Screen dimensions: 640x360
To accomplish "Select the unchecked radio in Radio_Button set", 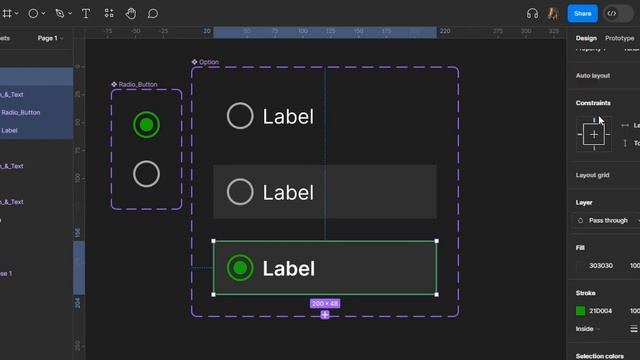I will click(x=146, y=174).
